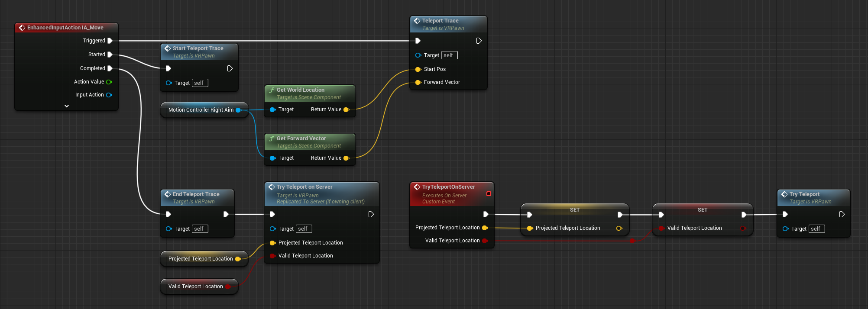Viewport: 868px width, 309px height.
Task: Click the red wire reroute node
Action: click(632, 241)
